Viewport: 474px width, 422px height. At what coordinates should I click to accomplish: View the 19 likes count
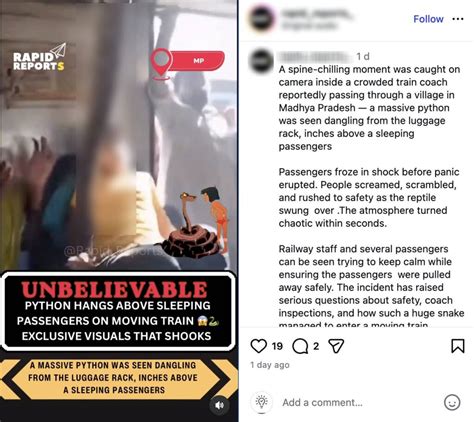pos(277,346)
